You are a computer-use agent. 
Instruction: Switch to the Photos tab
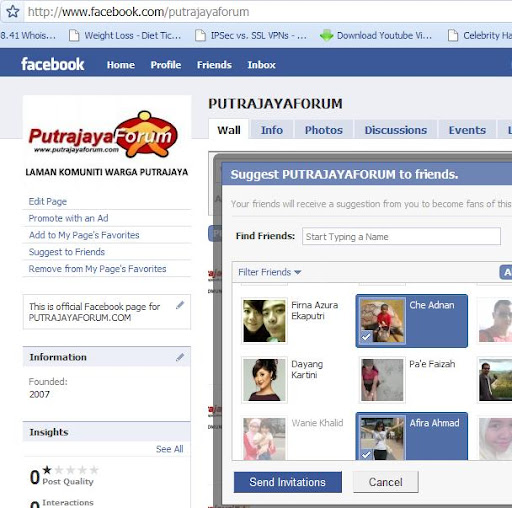click(324, 130)
